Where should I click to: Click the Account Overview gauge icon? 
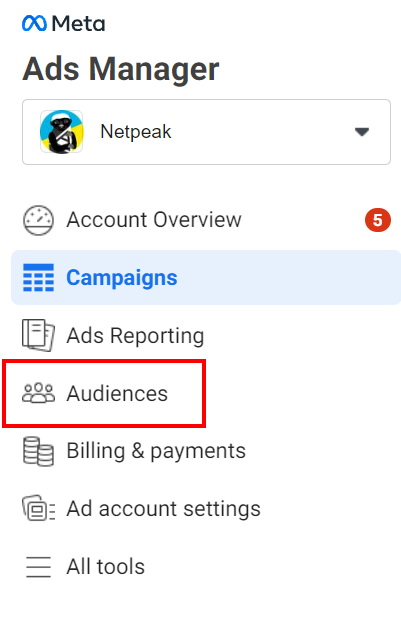(x=38, y=220)
